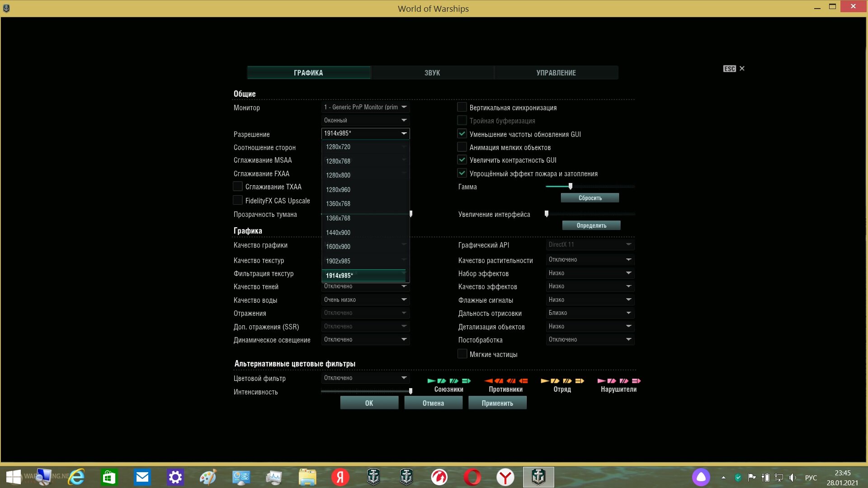
Task: Click the Отряд color preview icons
Action: [562, 381]
